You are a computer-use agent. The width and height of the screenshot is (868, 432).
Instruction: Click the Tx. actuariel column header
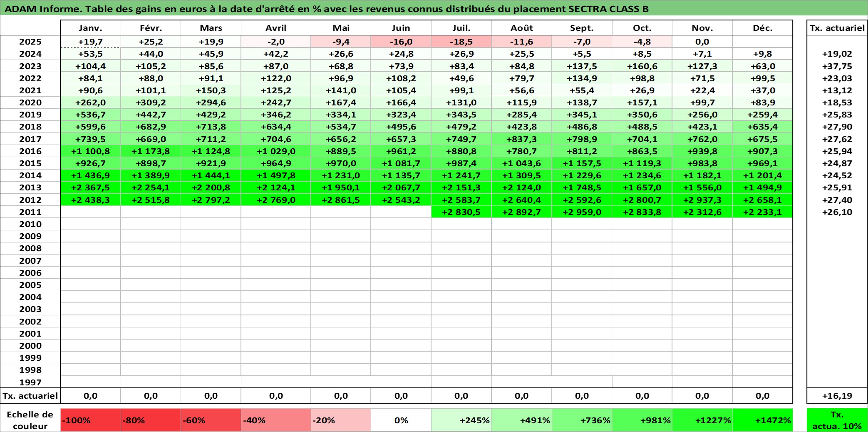click(x=837, y=28)
